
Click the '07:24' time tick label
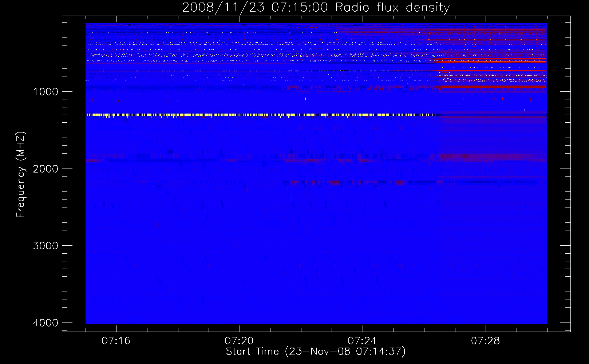362,341
